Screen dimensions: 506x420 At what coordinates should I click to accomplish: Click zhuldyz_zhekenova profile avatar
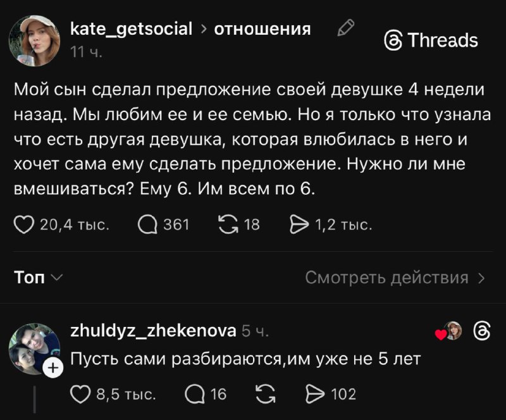click(x=34, y=349)
